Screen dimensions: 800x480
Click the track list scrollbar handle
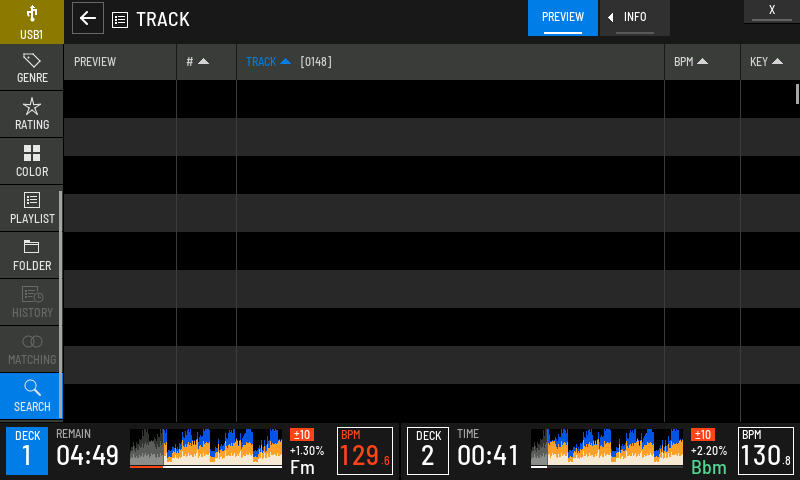[797, 94]
